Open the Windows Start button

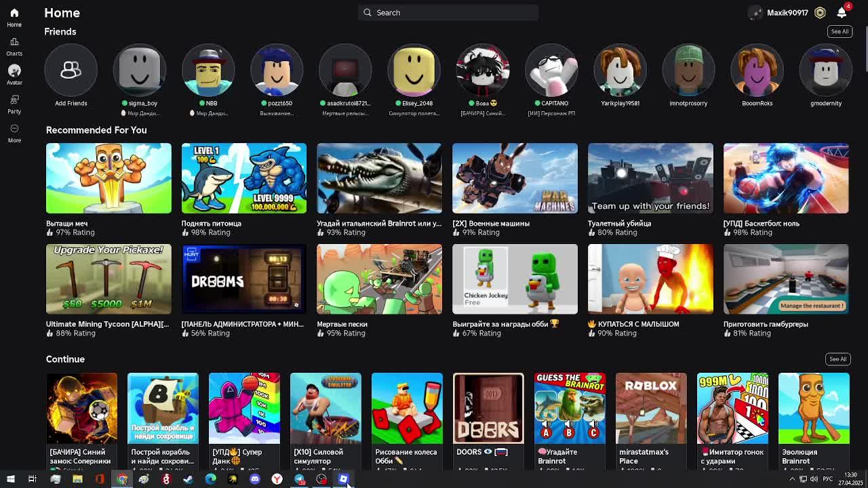[x=10, y=479]
